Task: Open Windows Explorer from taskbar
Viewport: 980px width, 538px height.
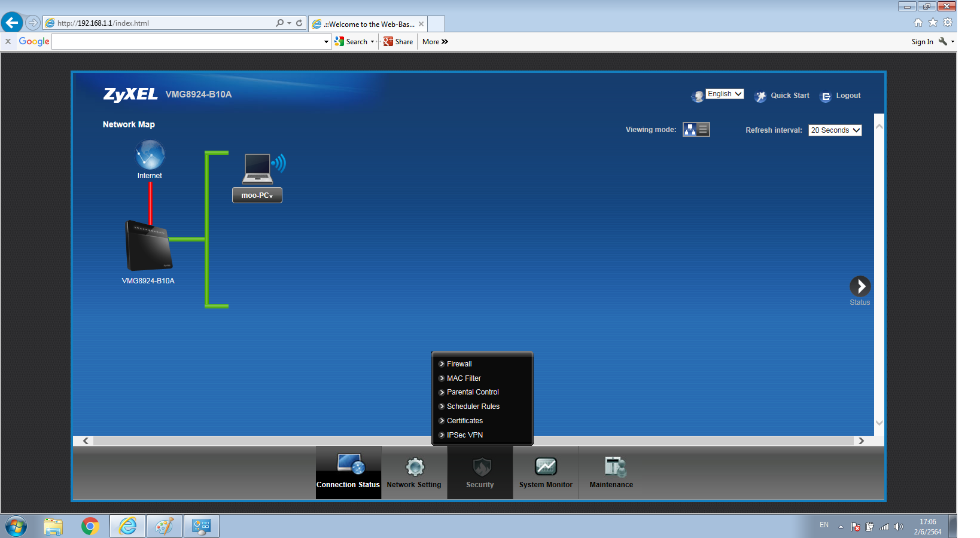Action: coord(53,526)
